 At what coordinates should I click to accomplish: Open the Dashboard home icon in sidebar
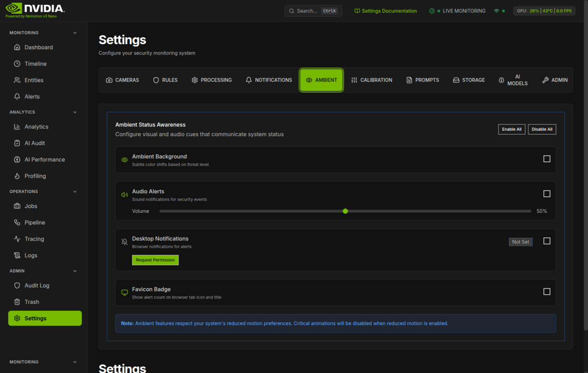(x=17, y=48)
